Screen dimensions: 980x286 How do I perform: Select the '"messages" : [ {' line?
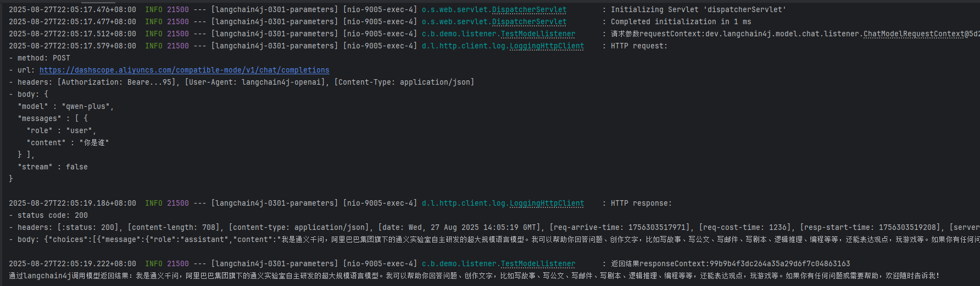click(53, 118)
